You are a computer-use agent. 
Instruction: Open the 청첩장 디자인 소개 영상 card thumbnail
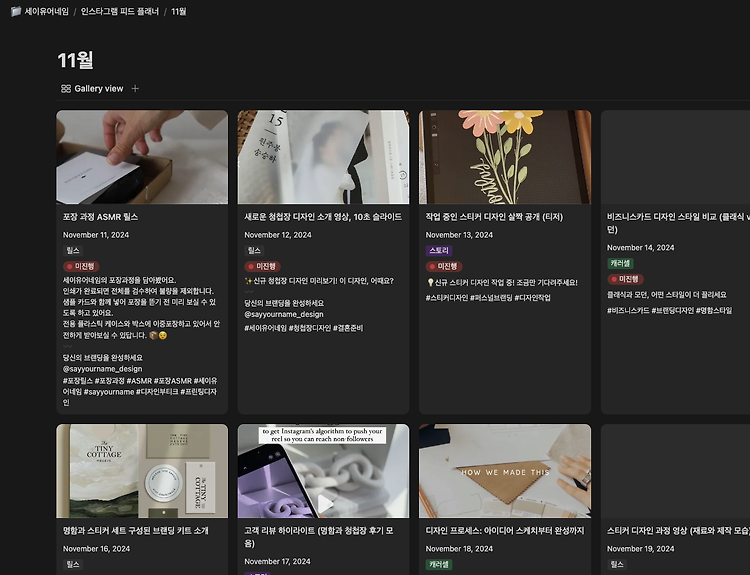[x=323, y=157]
